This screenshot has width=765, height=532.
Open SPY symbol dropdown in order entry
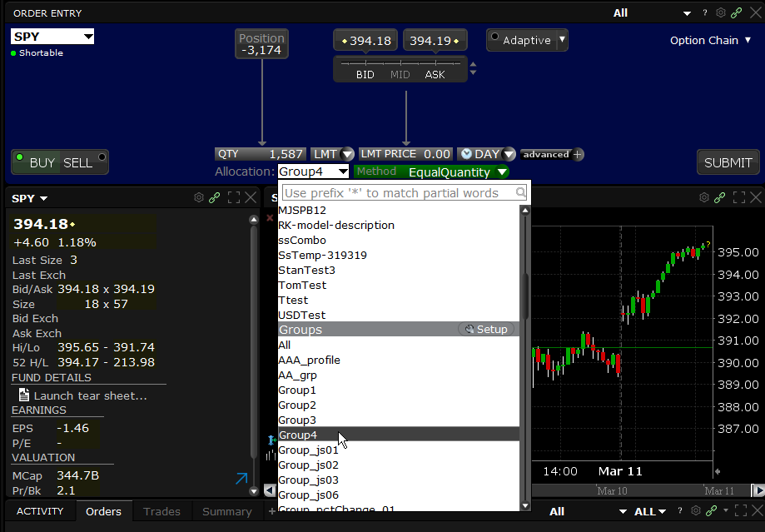(87, 37)
